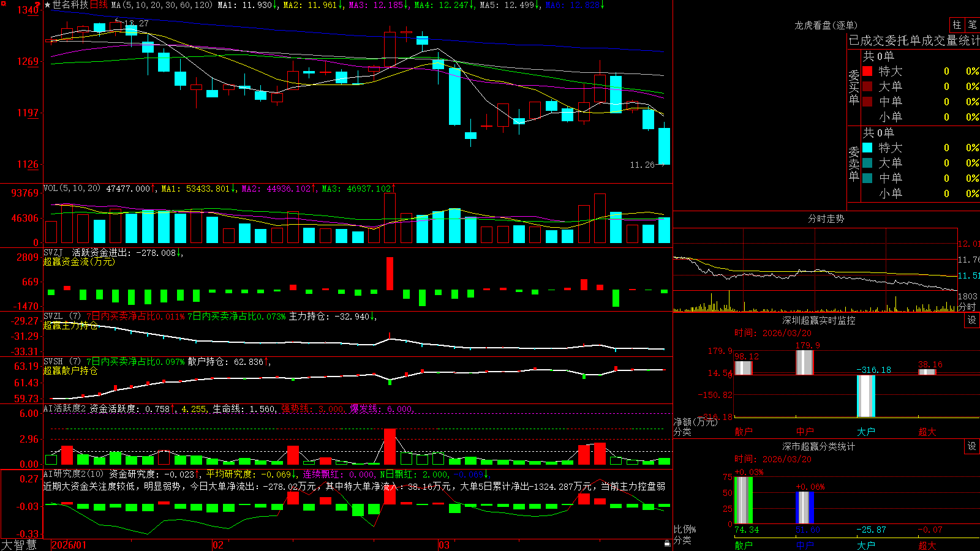This screenshot has width=980, height=551.
Task: Click the 中户 bar labeled 179.9
Action: [x=805, y=362]
